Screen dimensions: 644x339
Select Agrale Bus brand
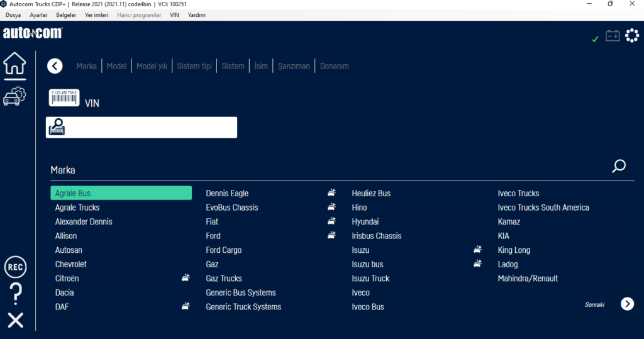click(121, 193)
